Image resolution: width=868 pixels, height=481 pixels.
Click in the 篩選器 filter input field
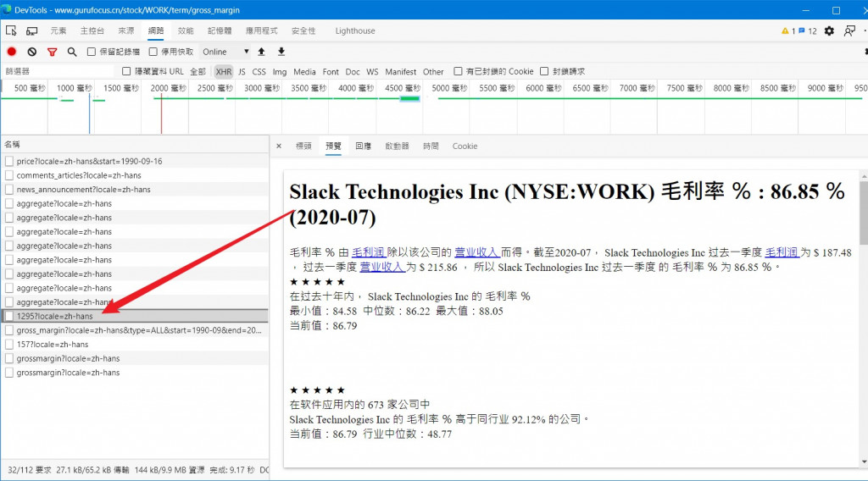[58, 71]
